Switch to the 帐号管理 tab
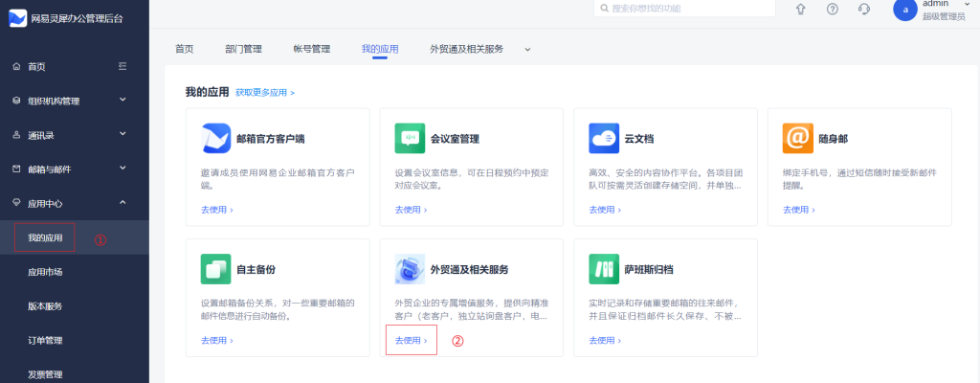Image resolution: width=980 pixels, height=383 pixels. click(x=312, y=49)
